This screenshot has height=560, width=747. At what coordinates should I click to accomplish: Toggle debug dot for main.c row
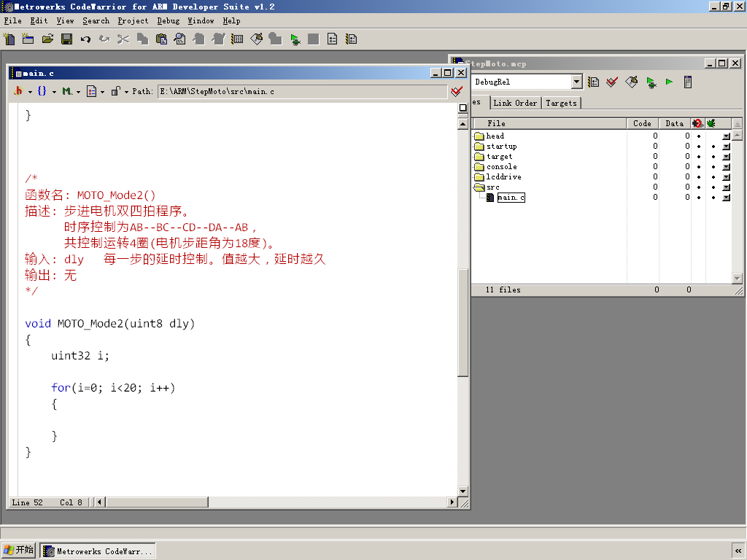pyautogui.click(x=713, y=197)
